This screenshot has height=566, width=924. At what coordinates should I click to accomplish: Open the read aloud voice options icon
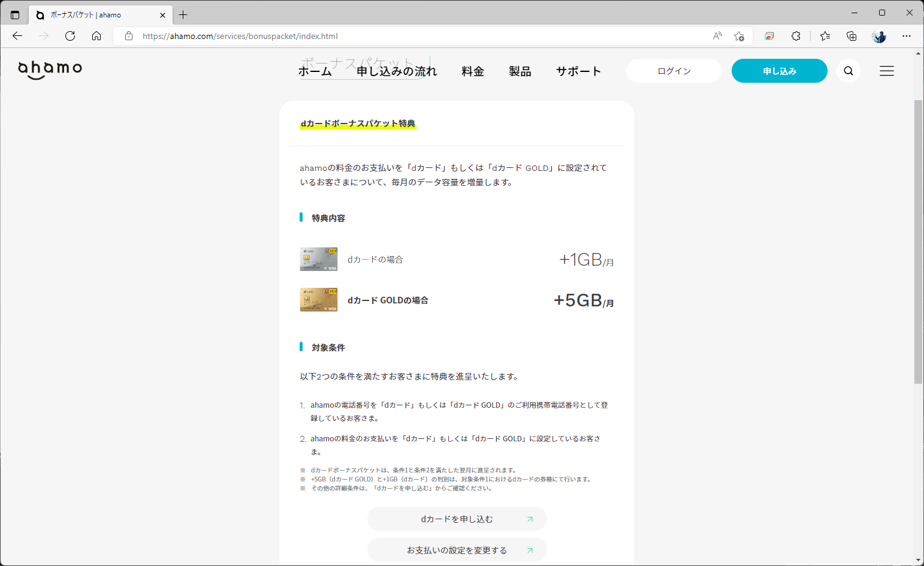click(717, 36)
